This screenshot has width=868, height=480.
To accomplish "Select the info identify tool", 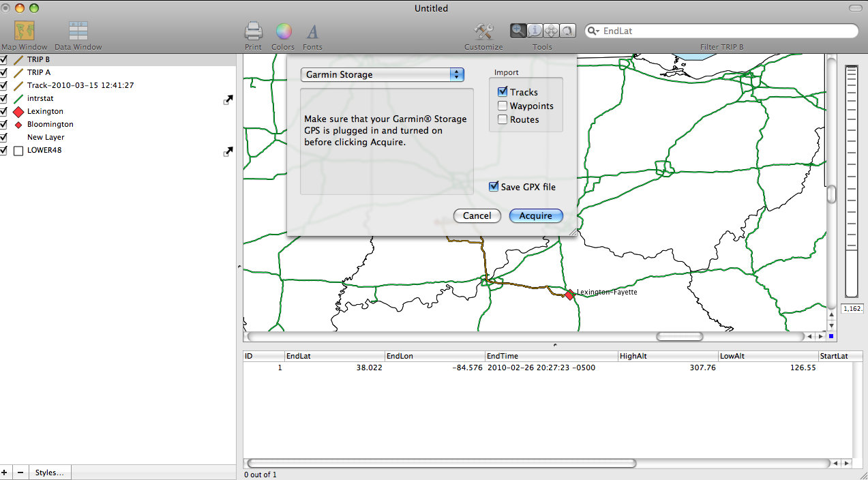I will (x=535, y=31).
